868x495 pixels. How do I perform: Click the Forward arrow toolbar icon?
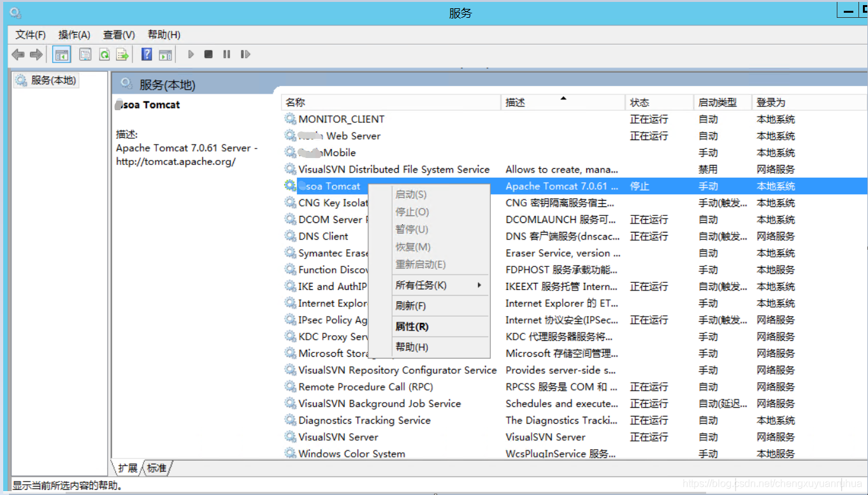click(x=36, y=55)
